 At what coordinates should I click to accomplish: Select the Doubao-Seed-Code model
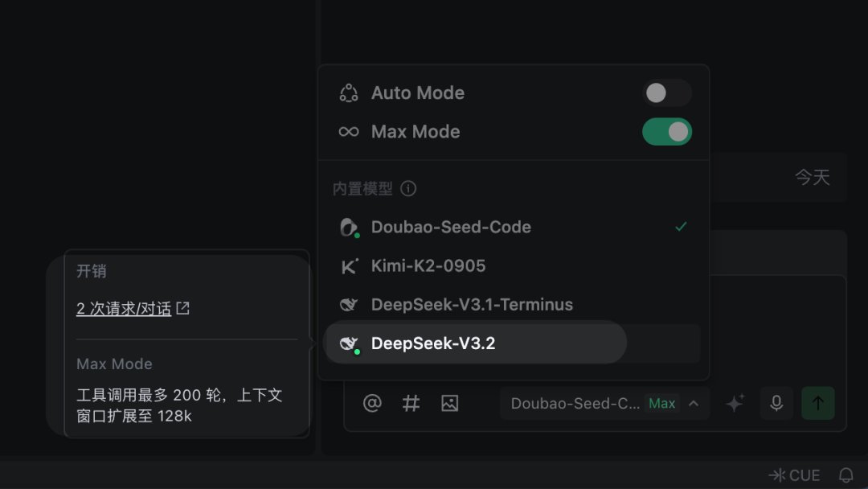[451, 228]
